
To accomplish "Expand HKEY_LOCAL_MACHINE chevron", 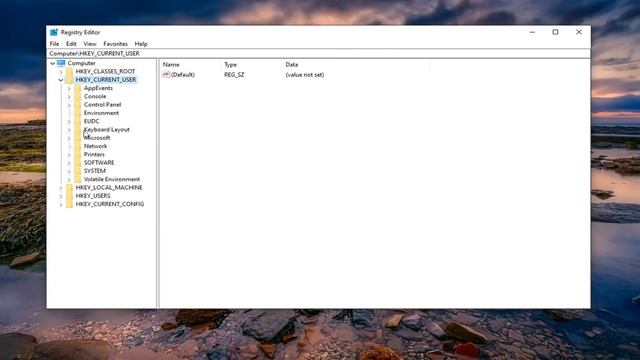I will [x=61, y=188].
